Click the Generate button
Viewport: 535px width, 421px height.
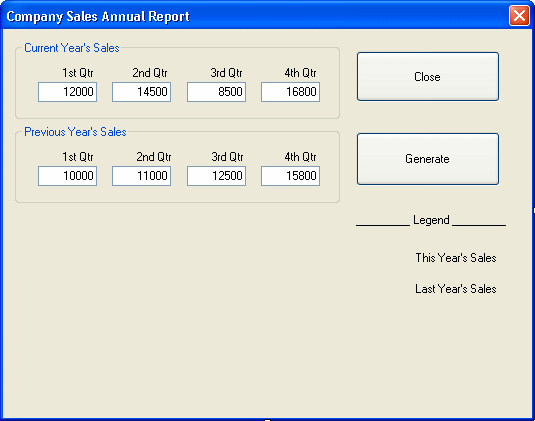(428, 159)
